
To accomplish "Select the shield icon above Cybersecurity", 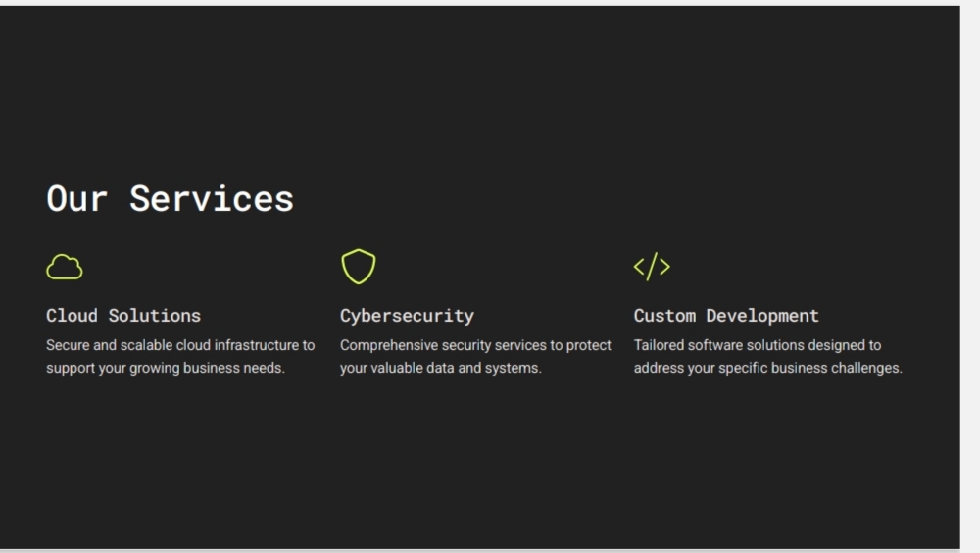I will coord(359,267).
